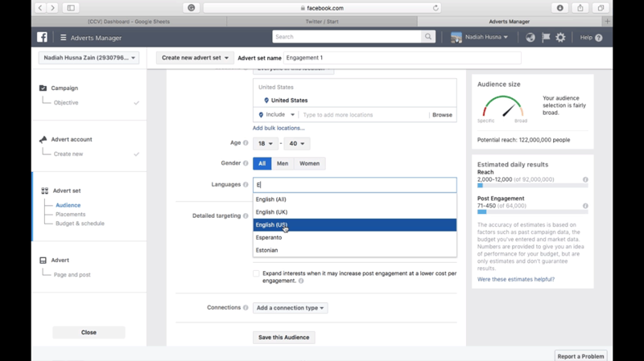Click the Facebook logo icon
The height and width of the screenshot is (361, 644).
tap(42, 37)
